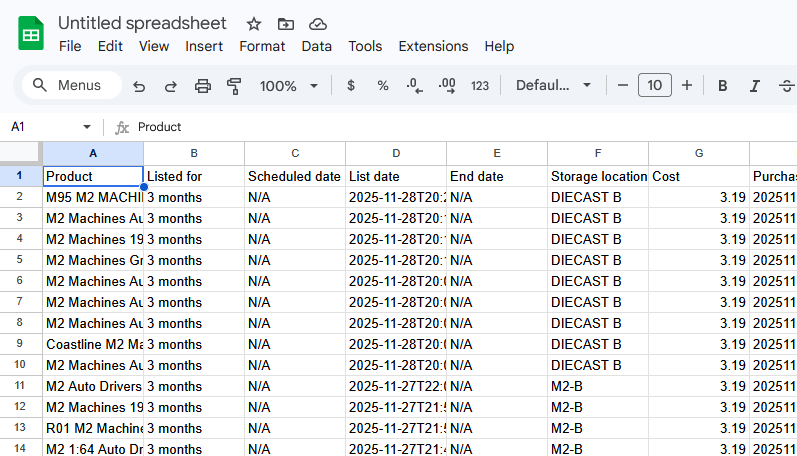Toggle bold formatting

point(722,85)
